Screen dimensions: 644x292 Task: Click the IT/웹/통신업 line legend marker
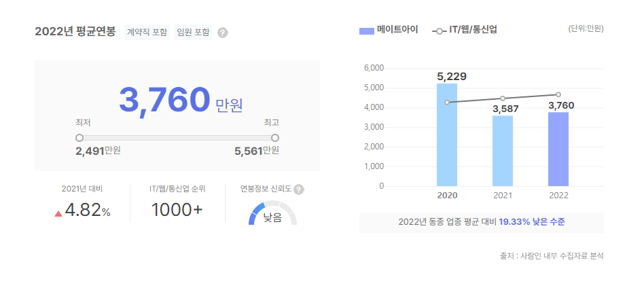(439, 31)
